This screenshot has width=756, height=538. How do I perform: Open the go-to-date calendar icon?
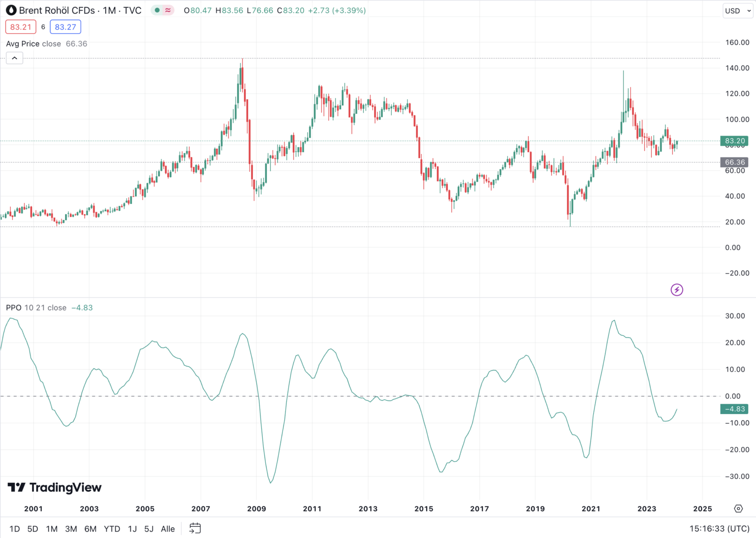195,528
